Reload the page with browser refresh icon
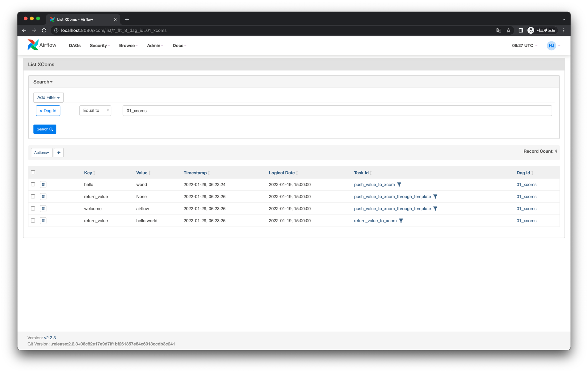 pyautogui.click(x=44, y=30)
